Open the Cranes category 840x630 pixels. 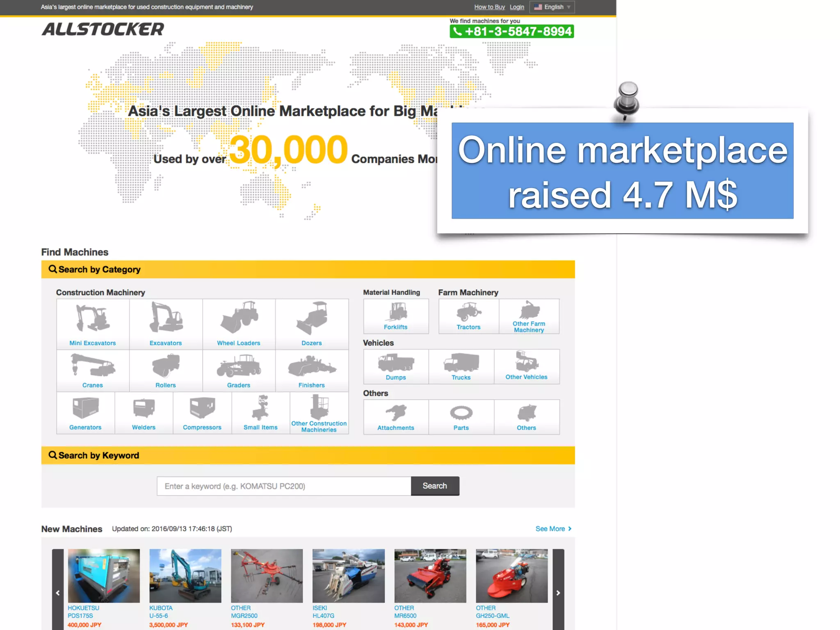tap(93, 370)
